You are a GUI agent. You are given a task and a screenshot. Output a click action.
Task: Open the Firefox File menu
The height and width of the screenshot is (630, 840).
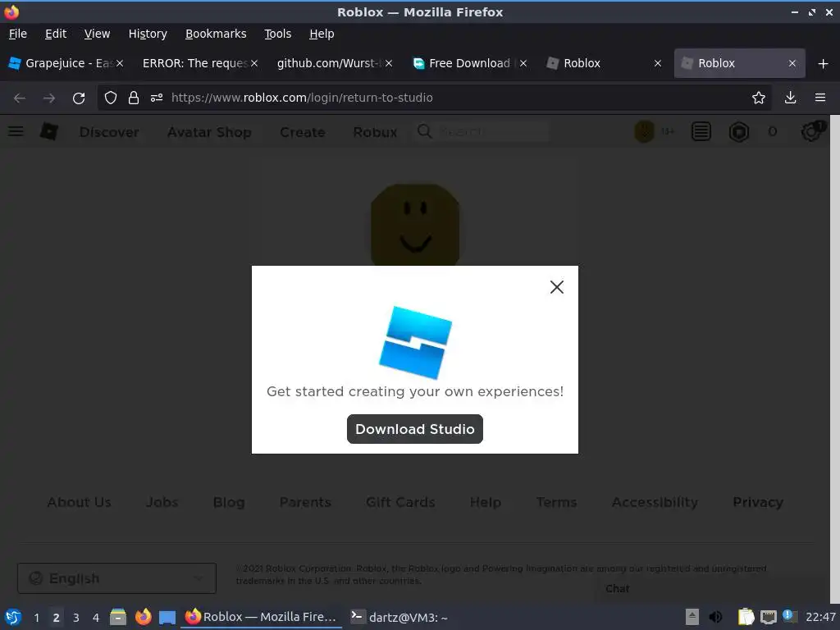(18, 34)
